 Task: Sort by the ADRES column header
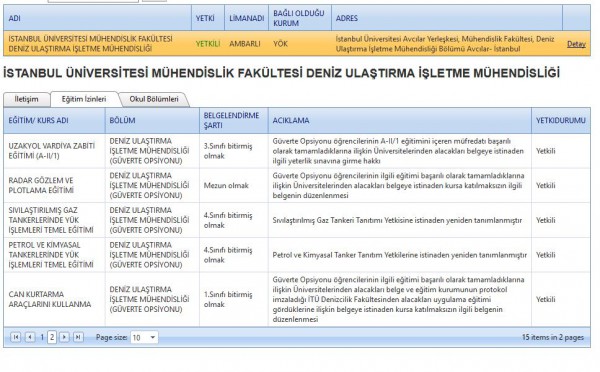point(447,18)
